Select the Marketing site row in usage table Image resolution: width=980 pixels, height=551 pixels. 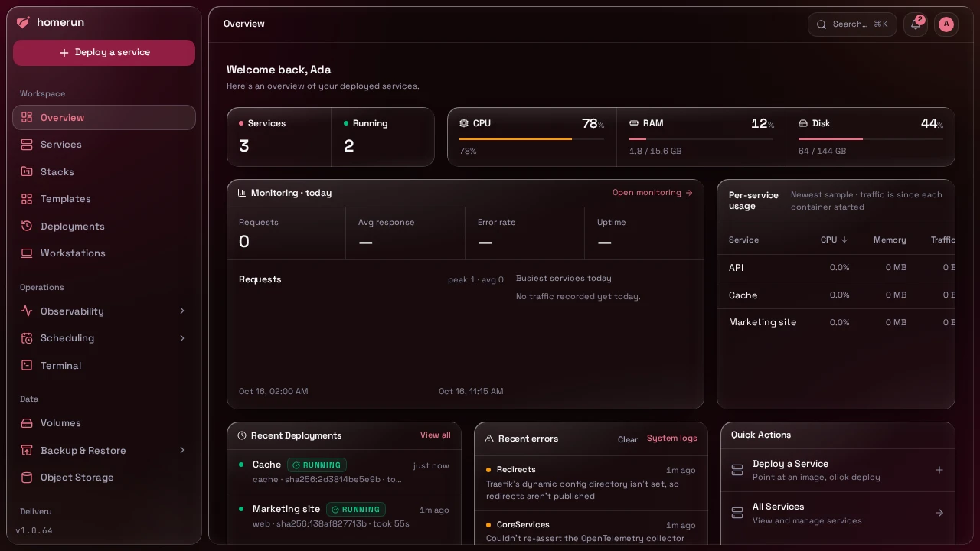coord(836,322)
